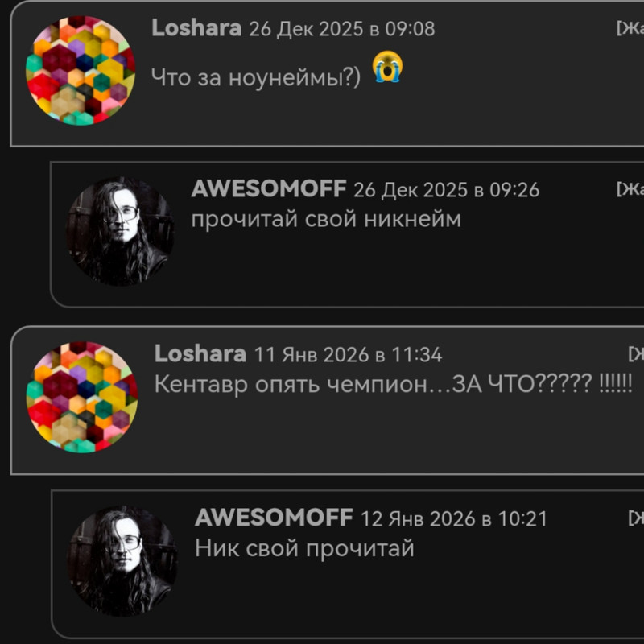
Task: Report the 'Что за ноунеймы?)' comment via [Жа link
Action: point(630,28)
